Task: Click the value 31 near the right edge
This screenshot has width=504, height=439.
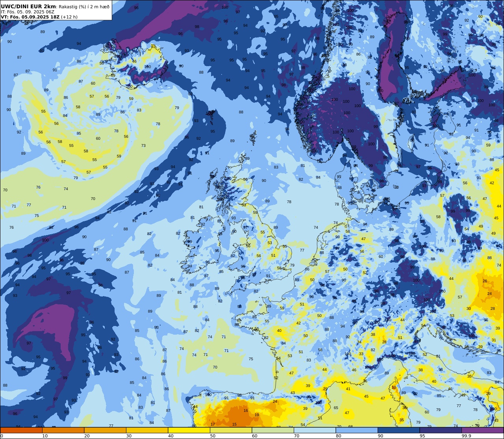Action: [494, 340]
